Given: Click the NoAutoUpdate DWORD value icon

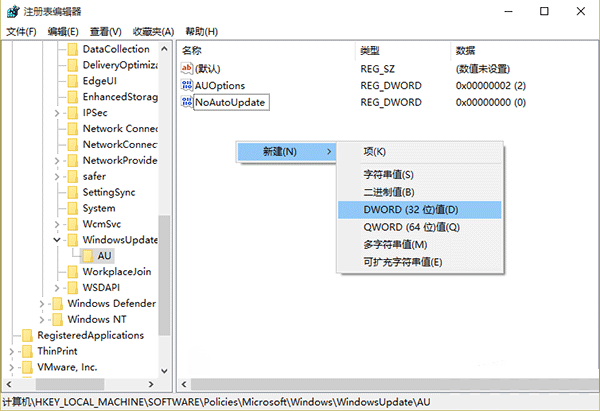Looking at the screenshot, I should 187,103.
